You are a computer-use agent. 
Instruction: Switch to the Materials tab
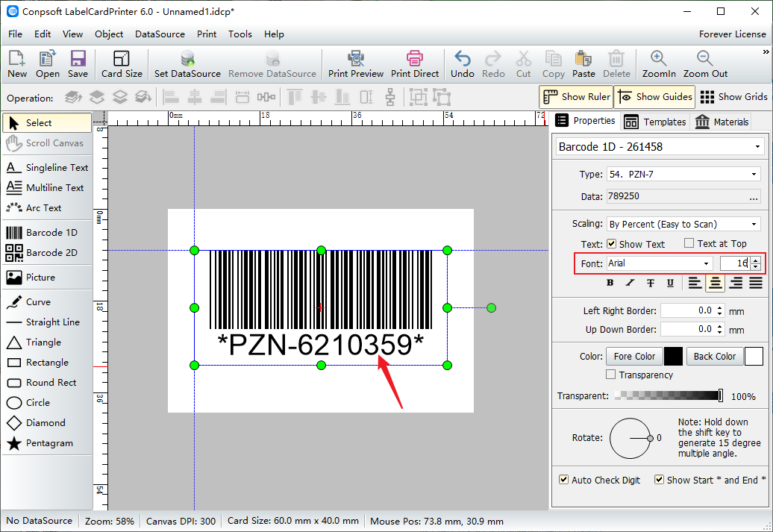coord(722,122)
